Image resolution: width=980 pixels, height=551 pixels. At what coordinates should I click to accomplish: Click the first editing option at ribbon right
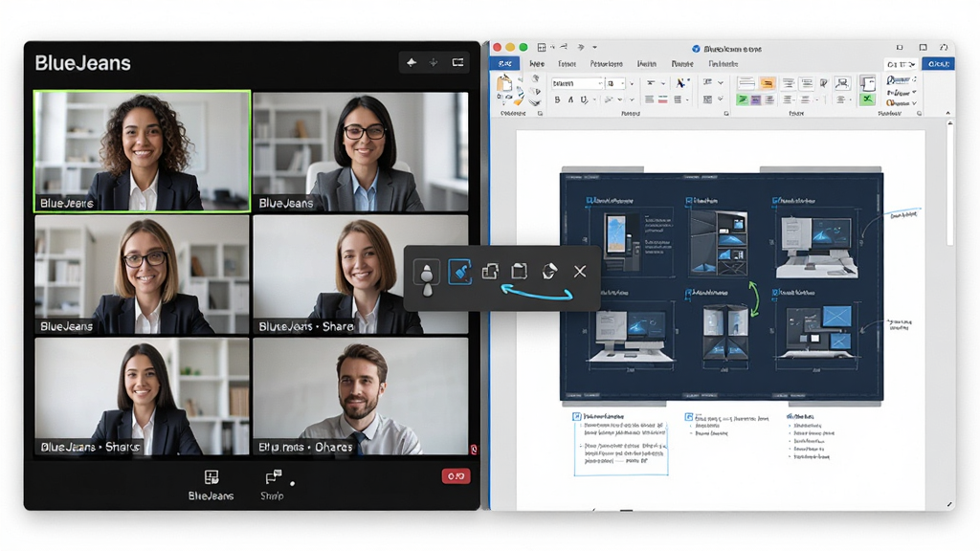tap(902, 80)
